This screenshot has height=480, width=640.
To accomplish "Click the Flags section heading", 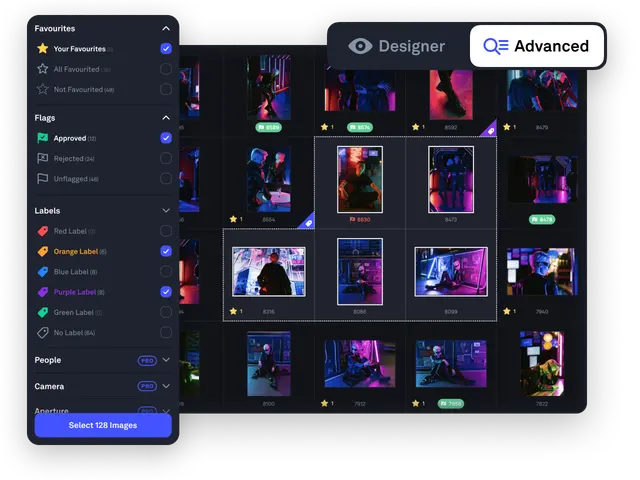I will pyautogui.click(x=45, y=118).
